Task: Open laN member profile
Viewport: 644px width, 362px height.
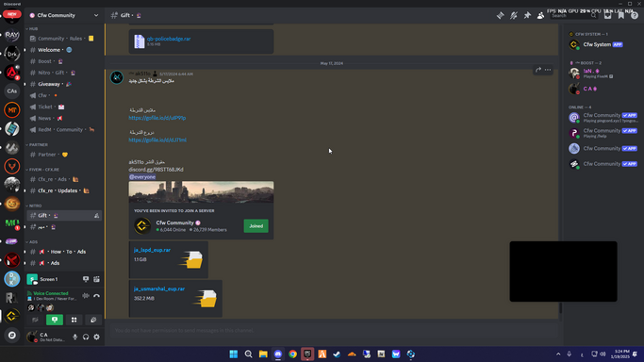Action: click(x=603, y=73)
